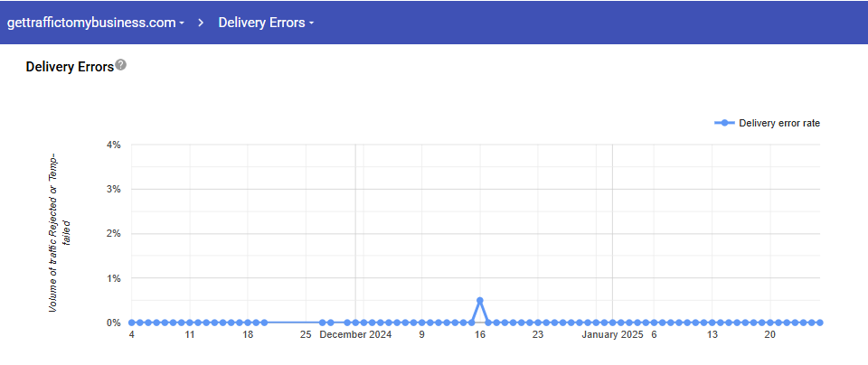The image size is (868, 365).
Task: Click the breadcrumb chevron separator icon
Action: click(202, 23)
